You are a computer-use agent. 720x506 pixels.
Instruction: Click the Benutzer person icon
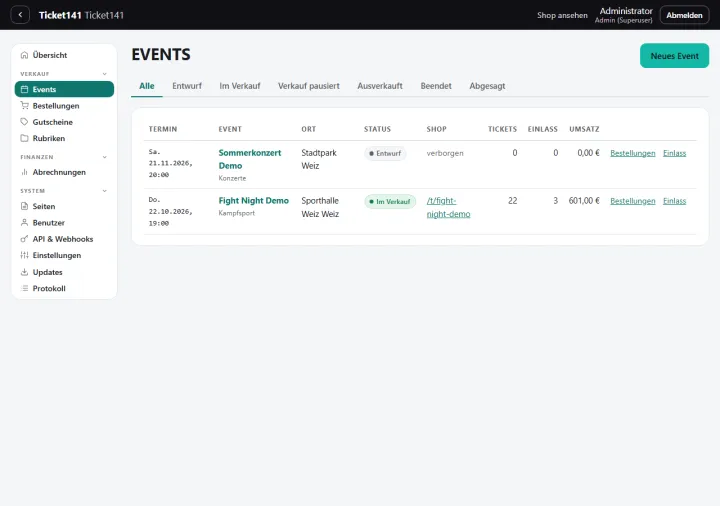(x=24, y=223)
